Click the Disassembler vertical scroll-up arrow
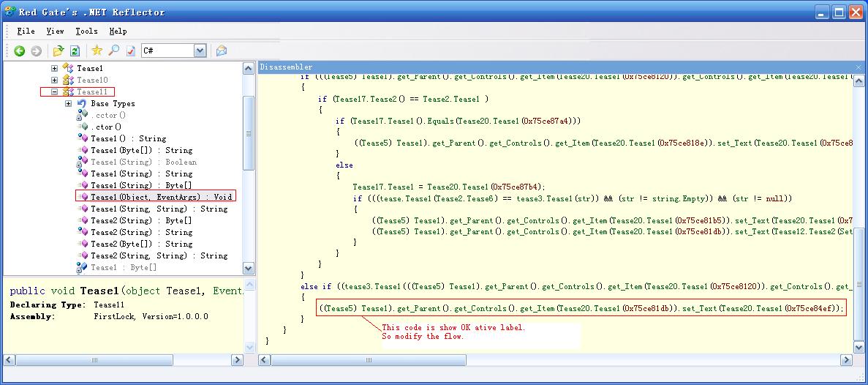This screenshot has height=385, width=868. click(x=858, y=81)
